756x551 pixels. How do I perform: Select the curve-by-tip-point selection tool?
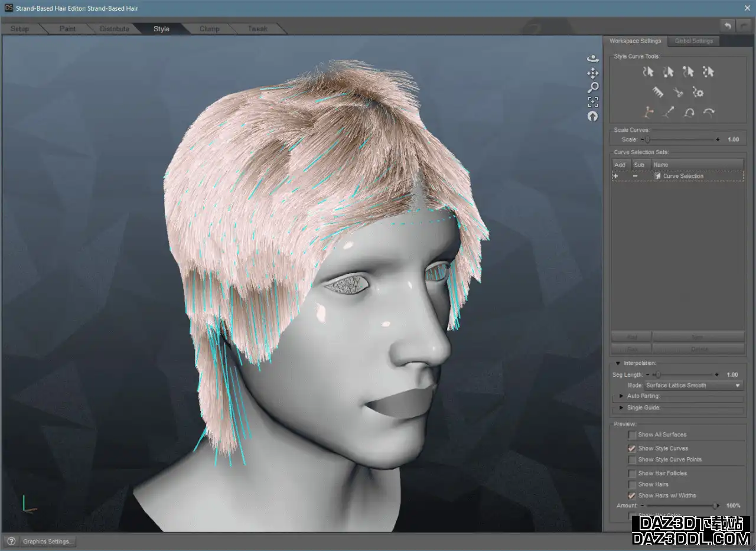pos(688,72)
